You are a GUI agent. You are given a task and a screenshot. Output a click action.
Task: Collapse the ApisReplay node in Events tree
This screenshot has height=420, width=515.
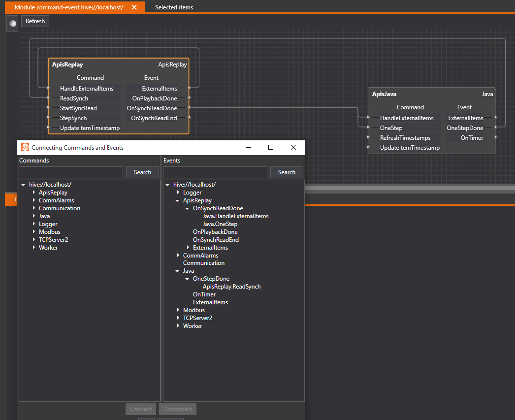178,200
